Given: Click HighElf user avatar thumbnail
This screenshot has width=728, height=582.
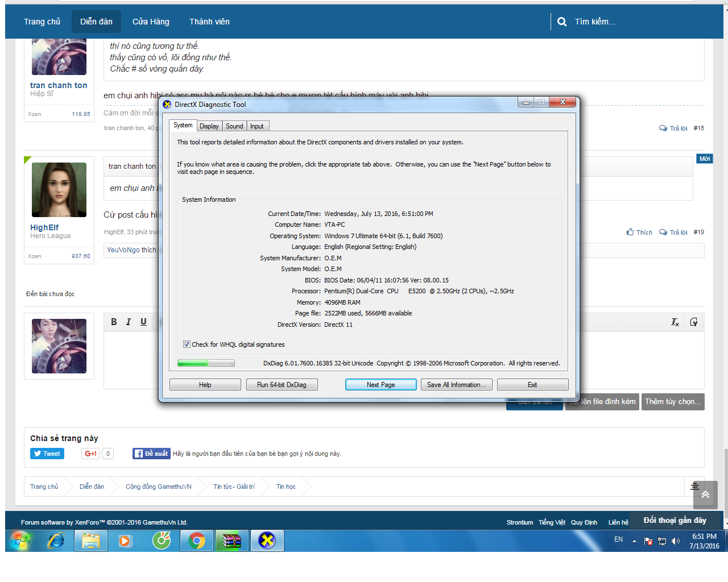Looking at the screenshot, I should 59,190.
